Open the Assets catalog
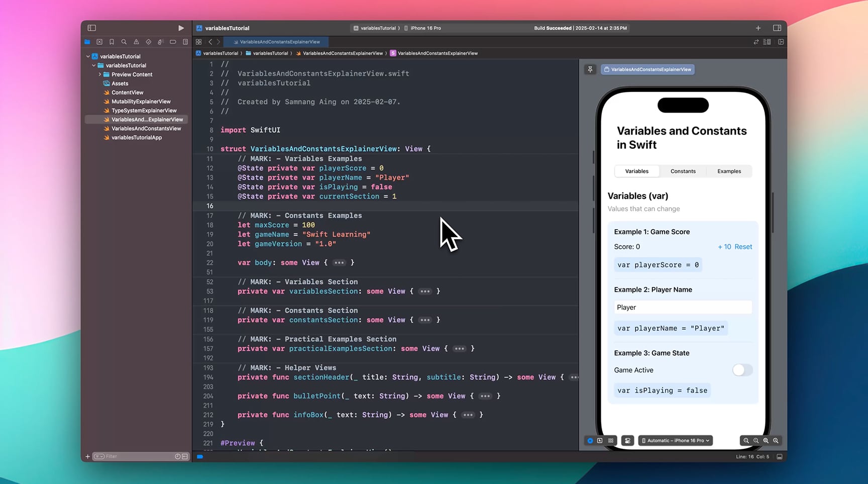 point(120,83)
